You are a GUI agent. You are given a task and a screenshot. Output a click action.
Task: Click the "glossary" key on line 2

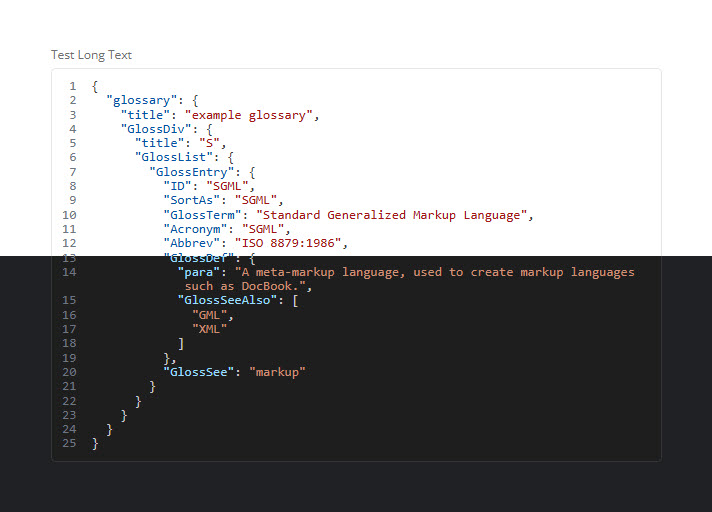coord(141,100)
